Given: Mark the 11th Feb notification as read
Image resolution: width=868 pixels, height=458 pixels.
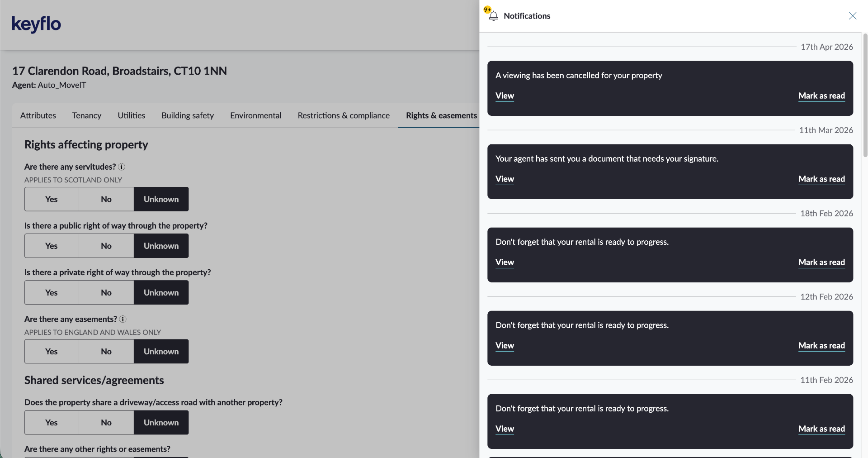Looking at the screenshot, I should [x=821, y=429].
